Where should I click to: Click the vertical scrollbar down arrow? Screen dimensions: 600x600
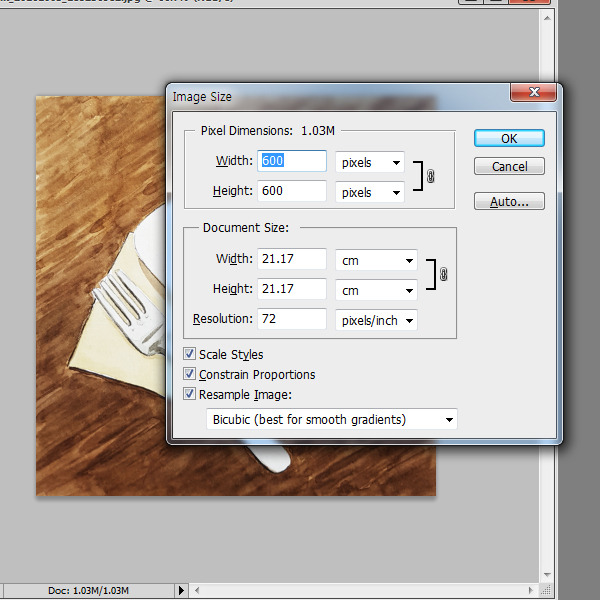[x=547, y=575]
